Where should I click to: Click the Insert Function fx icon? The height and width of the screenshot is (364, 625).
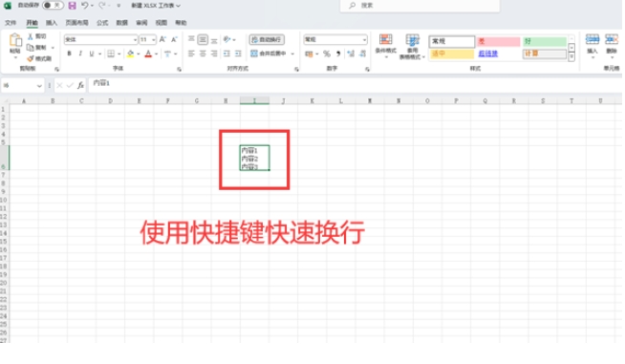click(x=80, y=85)
